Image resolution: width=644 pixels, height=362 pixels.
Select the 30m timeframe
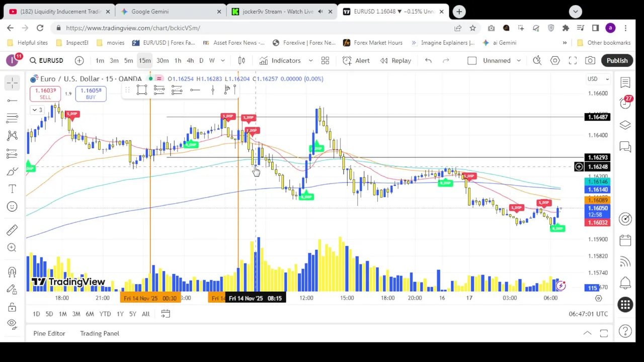(163, 60)
